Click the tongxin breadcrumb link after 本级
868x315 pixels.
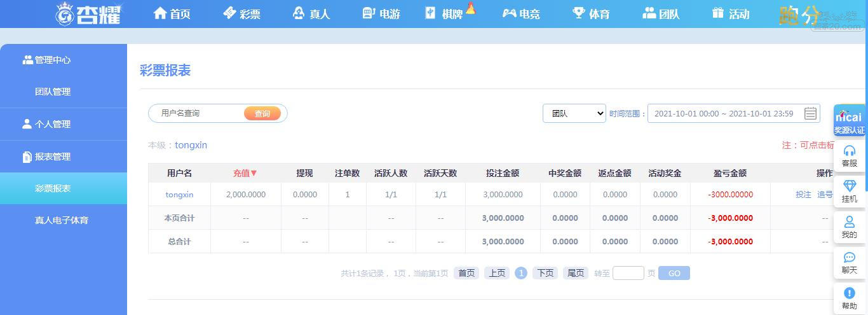click(x=191, y=145)
